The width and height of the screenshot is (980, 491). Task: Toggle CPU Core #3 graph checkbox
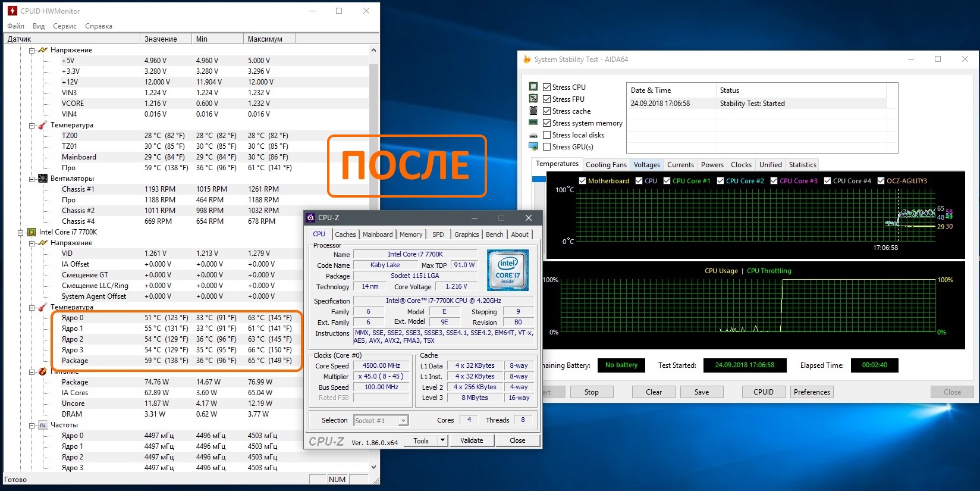click(774, 181)
